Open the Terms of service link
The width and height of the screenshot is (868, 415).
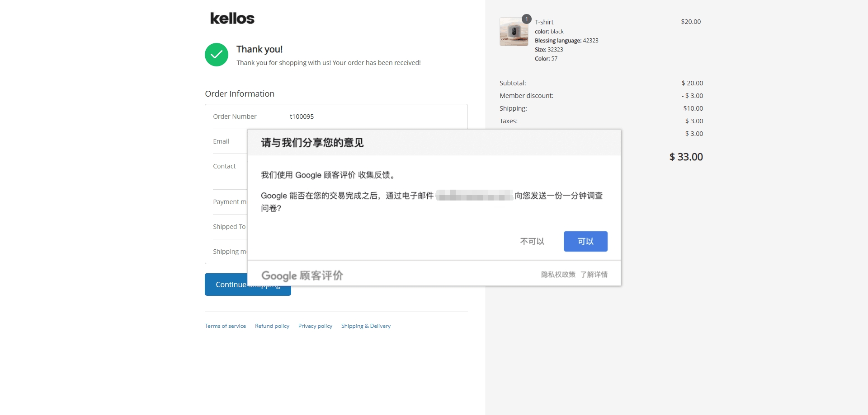tap(225, 326)
